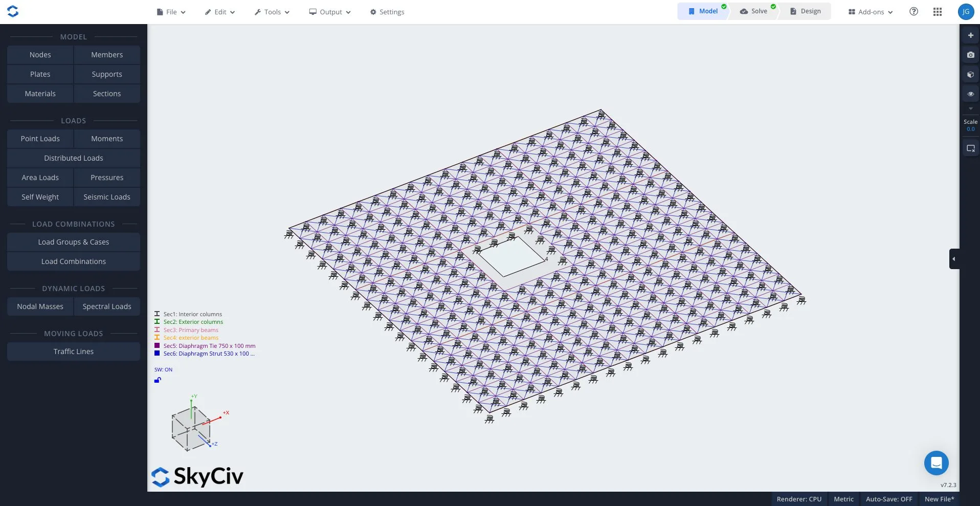Open the Load Combinations button

tap(74, 261)
